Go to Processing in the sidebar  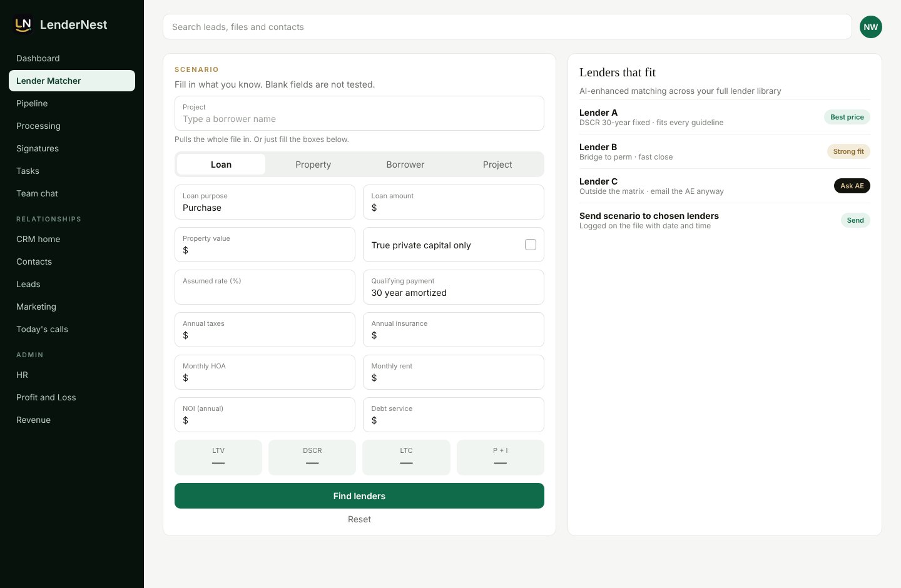pyautogui.click(x=72, y=126)
